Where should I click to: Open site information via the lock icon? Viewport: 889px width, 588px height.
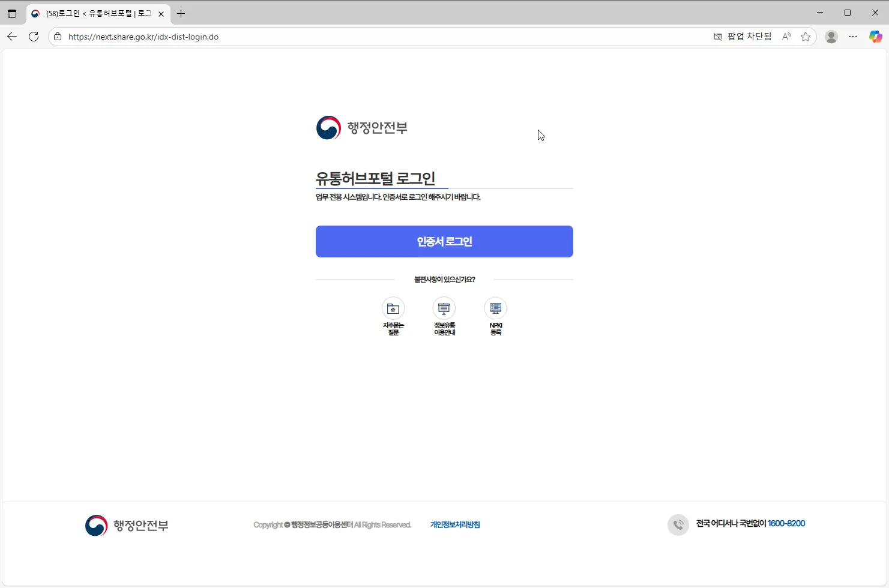coord(57,36)
